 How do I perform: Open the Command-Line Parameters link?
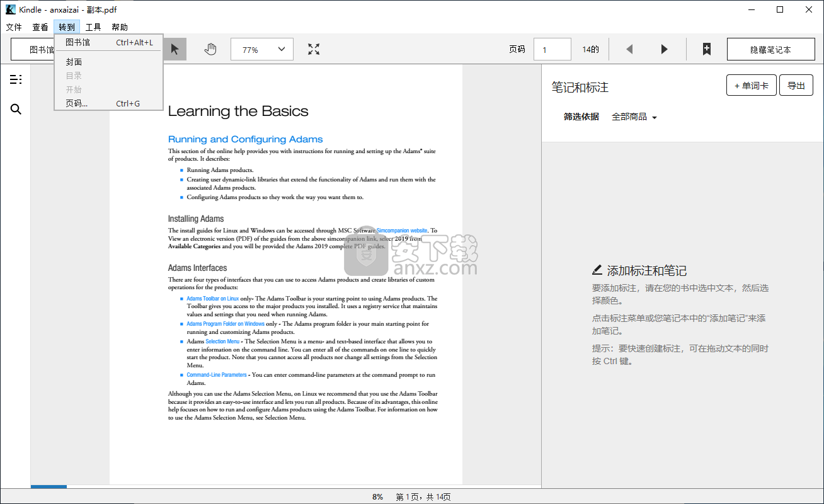point(217,375)
